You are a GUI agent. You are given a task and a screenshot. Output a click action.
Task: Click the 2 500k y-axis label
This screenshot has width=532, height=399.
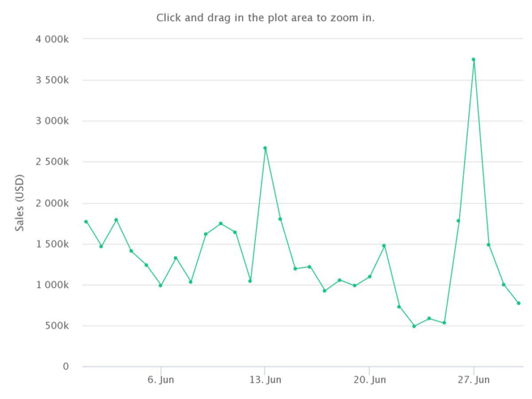[x=52, y=162]
